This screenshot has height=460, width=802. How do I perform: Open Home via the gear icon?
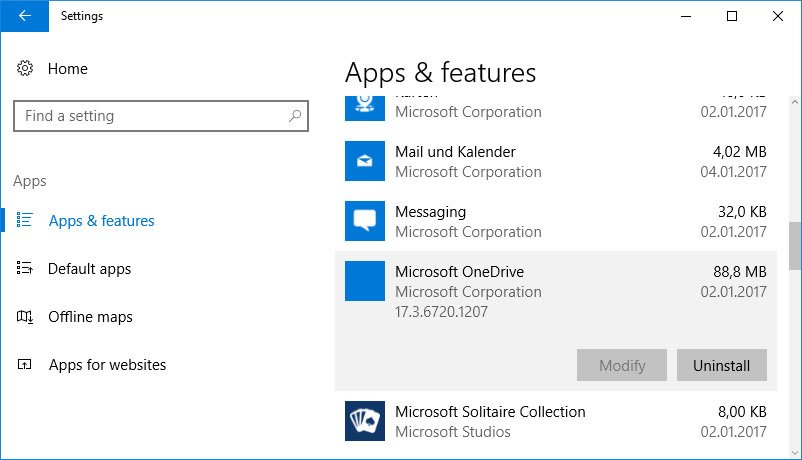coord(25,68)
